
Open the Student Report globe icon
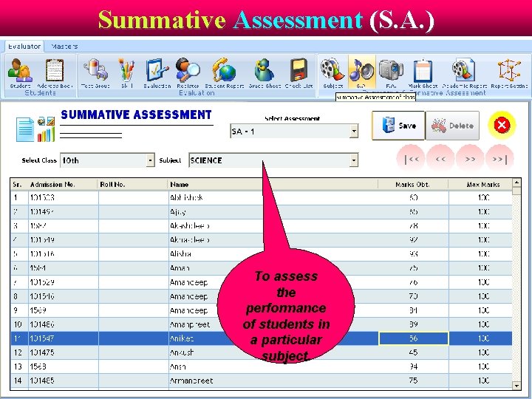click(225, 73)
